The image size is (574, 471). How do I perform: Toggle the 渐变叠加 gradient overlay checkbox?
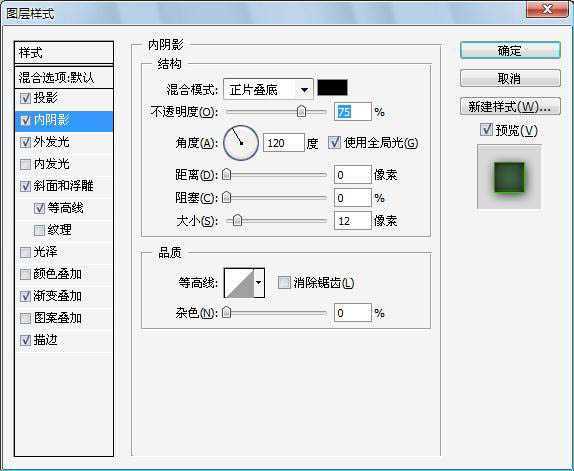pos(25,296)
